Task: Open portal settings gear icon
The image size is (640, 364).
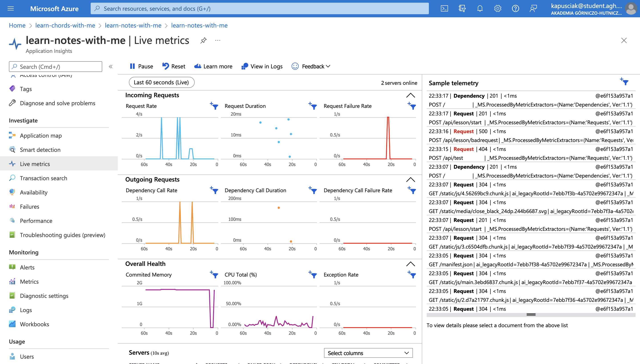Action: (498, 9)
